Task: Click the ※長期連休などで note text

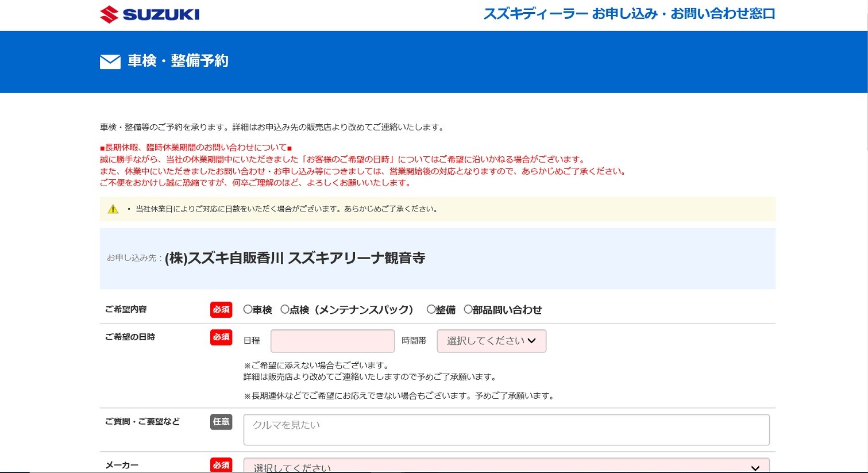Action: coord(399,396)
